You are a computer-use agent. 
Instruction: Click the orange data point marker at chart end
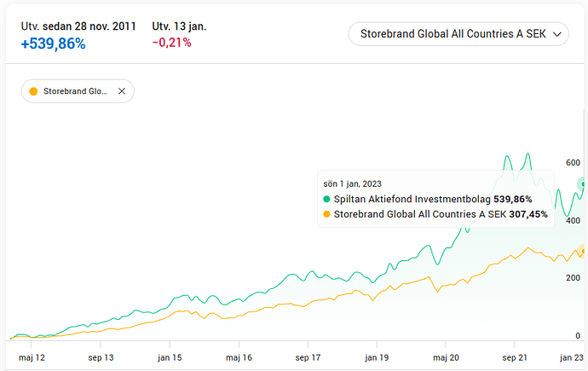583,252
